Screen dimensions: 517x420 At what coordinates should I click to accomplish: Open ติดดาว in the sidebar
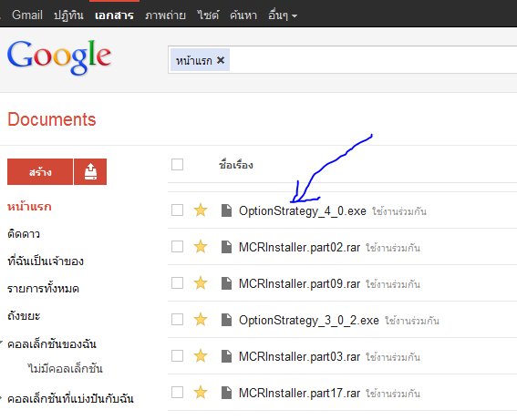pyautogui.click(x=24, y=234)
